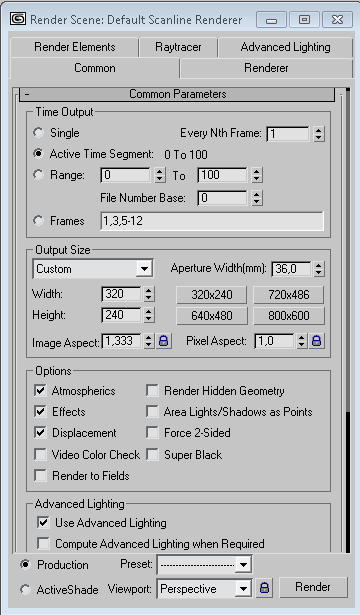Enable Area Lights/Shadows as Points

click(152, 411)
